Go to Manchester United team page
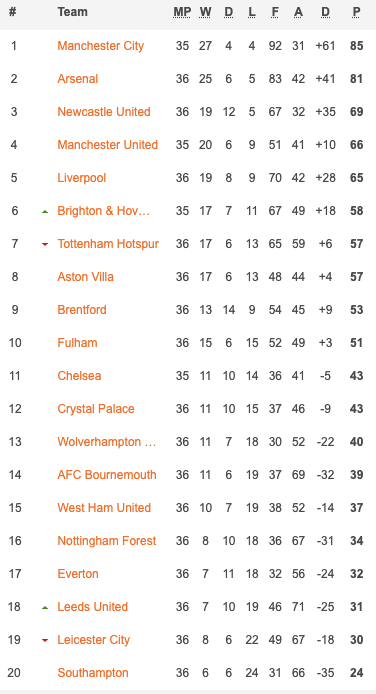This screenshot has height=694, width=376. point(107,145)
